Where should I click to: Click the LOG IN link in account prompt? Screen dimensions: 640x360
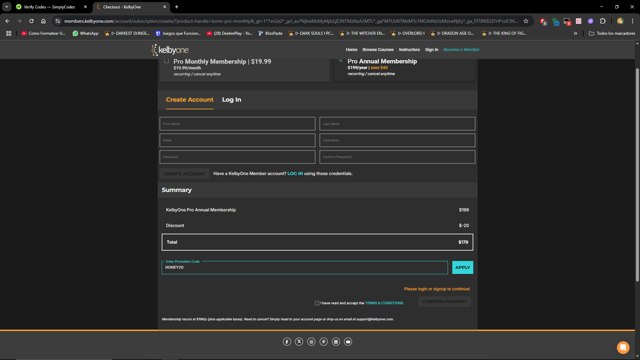pos(295,173)
